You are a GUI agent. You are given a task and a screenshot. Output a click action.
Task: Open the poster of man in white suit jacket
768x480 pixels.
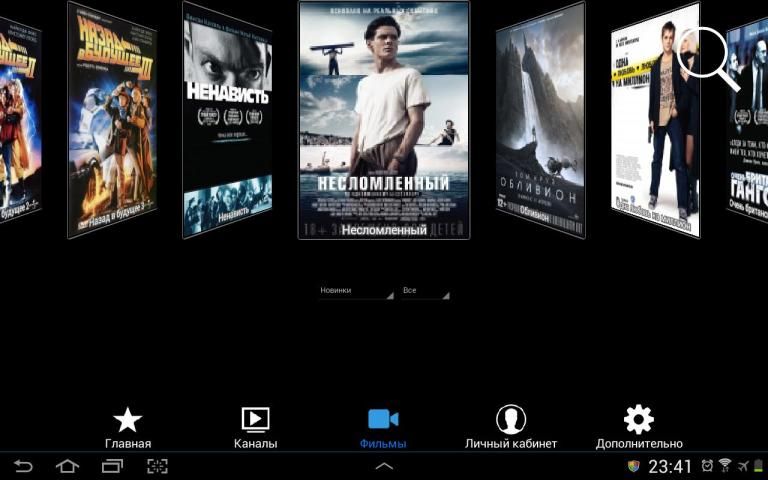coord(655,120)
